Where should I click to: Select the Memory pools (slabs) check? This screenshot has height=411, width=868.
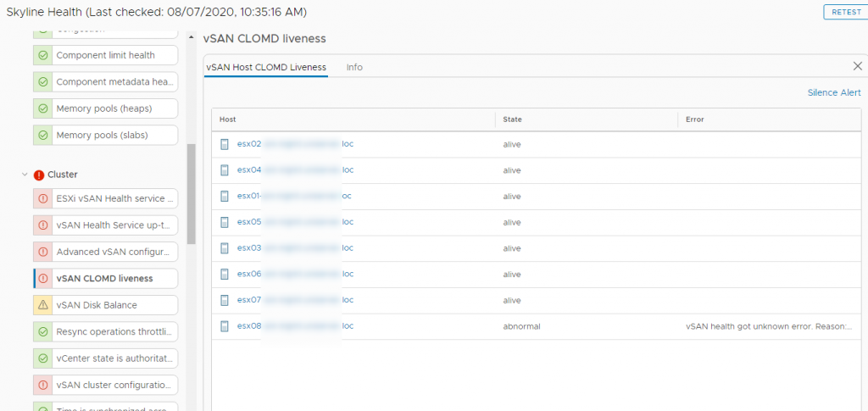(106, 135)
